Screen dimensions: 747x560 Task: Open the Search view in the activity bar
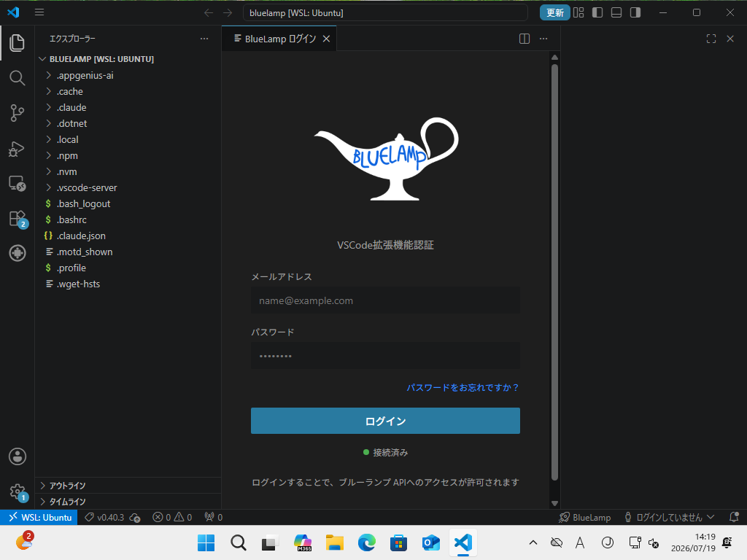[18, 77]
